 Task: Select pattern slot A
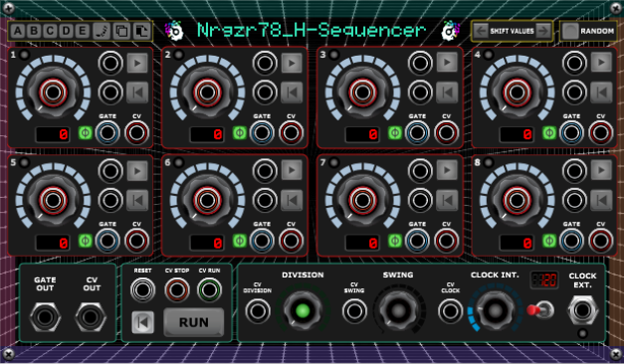(18, 31)
